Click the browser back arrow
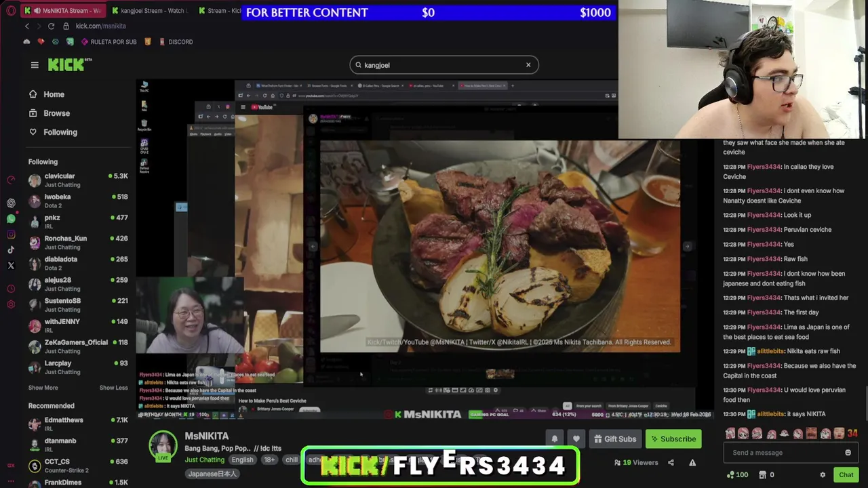This screenshot has width=868, height=488. click(x=27, y=26)
